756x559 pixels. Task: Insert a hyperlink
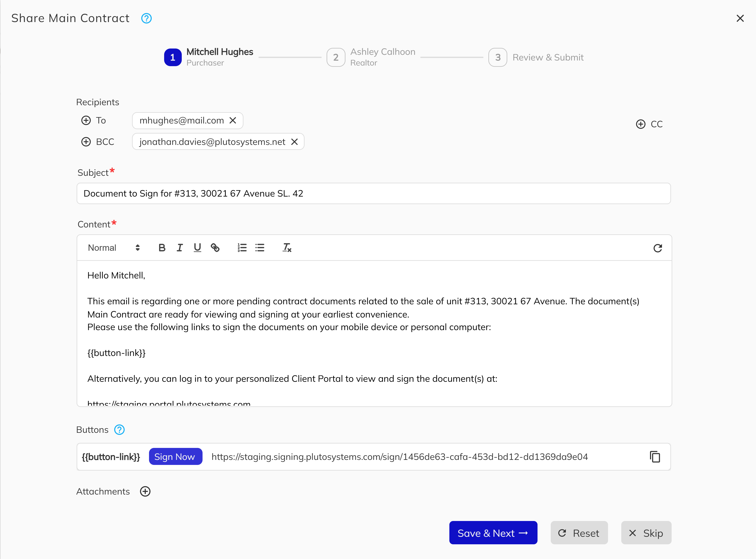coord(215,248)
